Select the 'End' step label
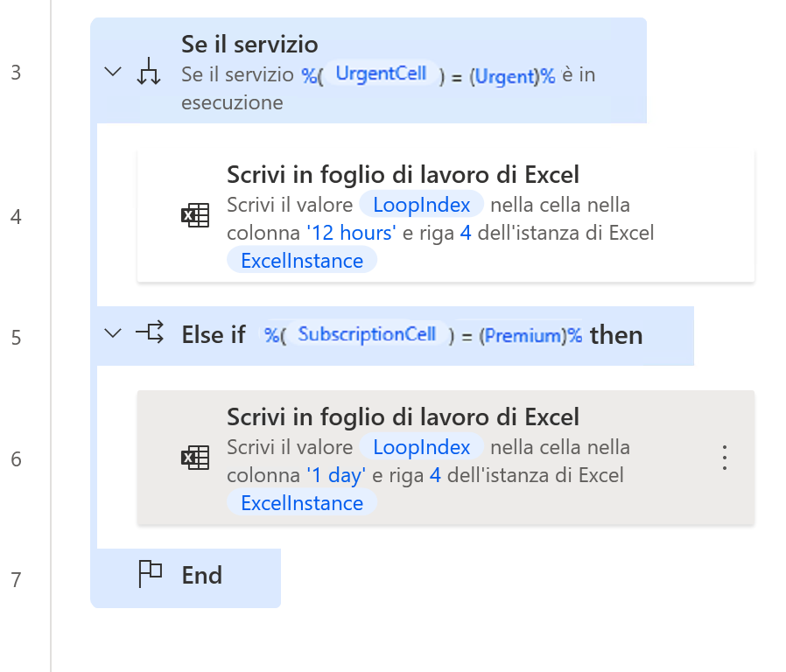The image size is (786, 672). pyautogui.click(x=202, y=575)
